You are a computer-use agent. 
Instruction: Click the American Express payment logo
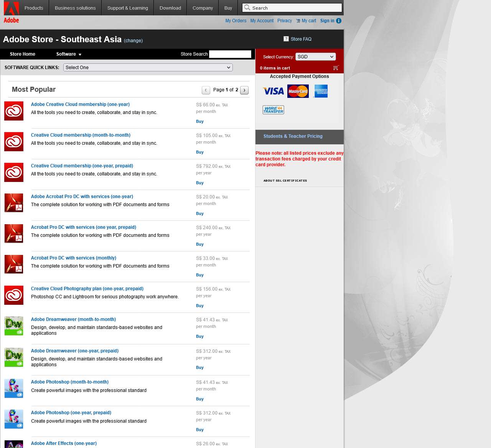(x=321, y=91)
